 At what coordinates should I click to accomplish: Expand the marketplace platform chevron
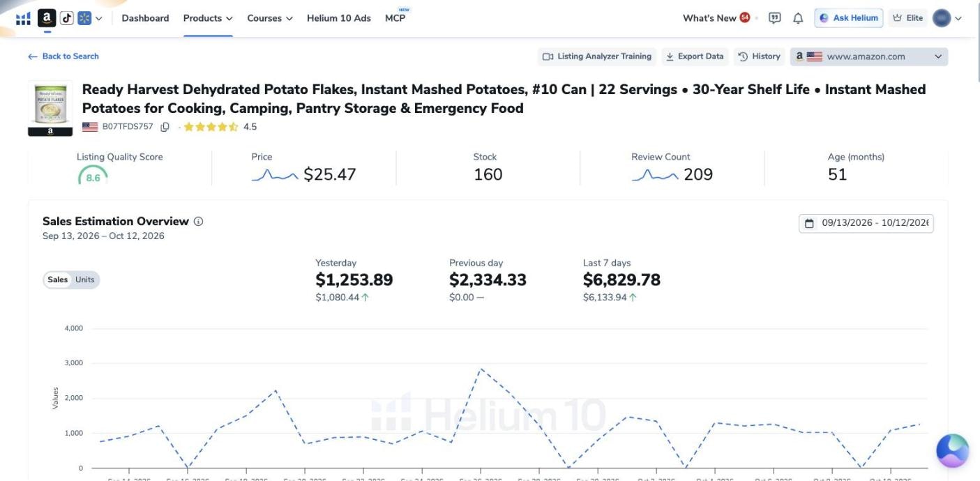point(99,19)
